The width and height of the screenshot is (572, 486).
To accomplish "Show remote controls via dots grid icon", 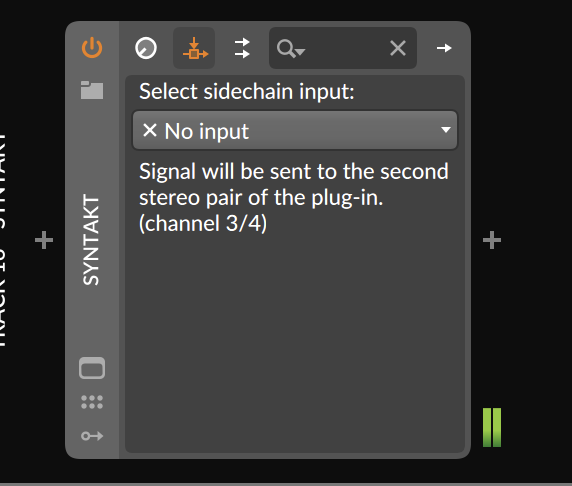I will [92, 402].
